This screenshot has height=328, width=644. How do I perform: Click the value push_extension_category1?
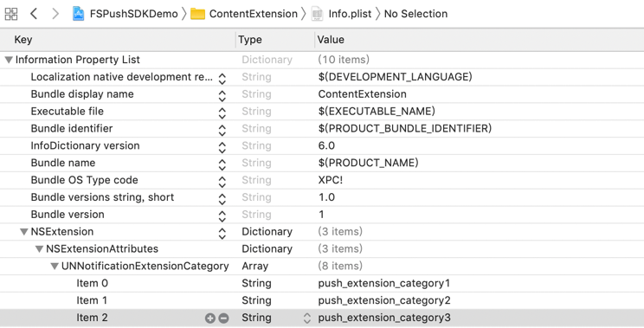(x=384, y=284)
